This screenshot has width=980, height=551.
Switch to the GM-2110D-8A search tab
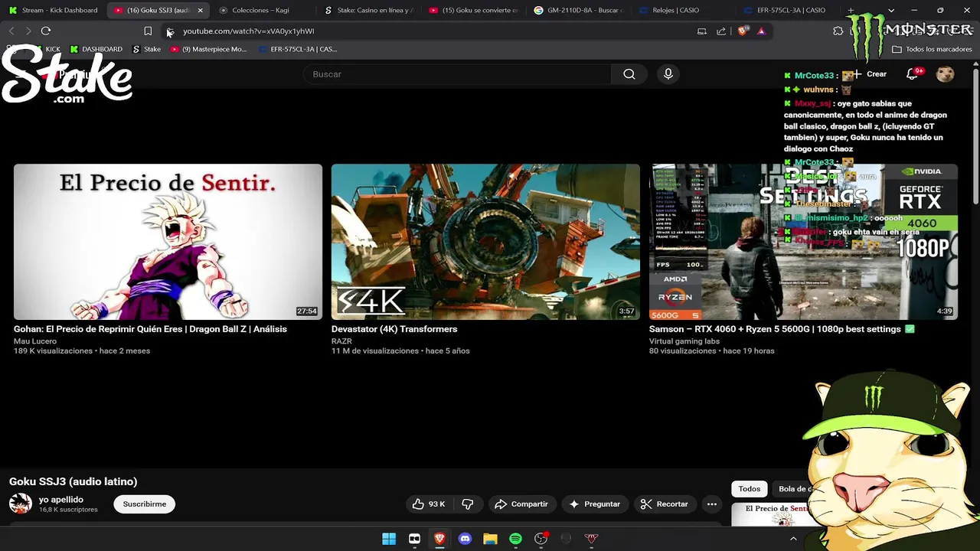point(579,10)
